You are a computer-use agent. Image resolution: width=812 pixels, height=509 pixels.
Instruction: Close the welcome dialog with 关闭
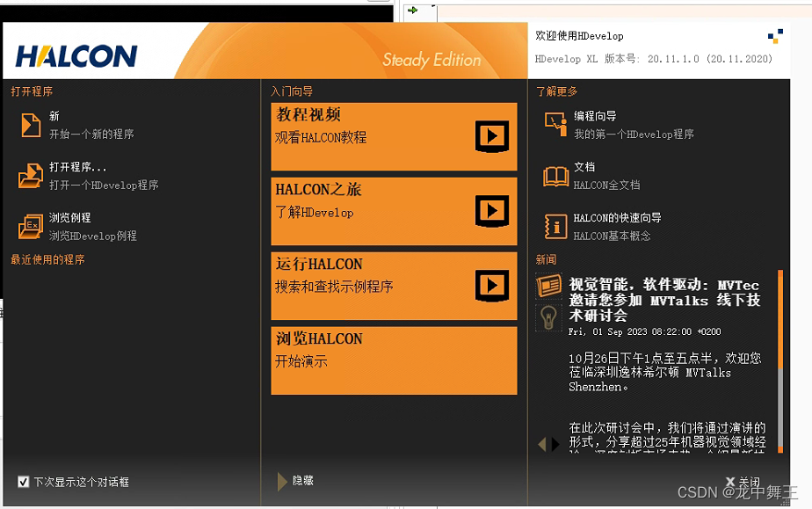tap(743, 482)
